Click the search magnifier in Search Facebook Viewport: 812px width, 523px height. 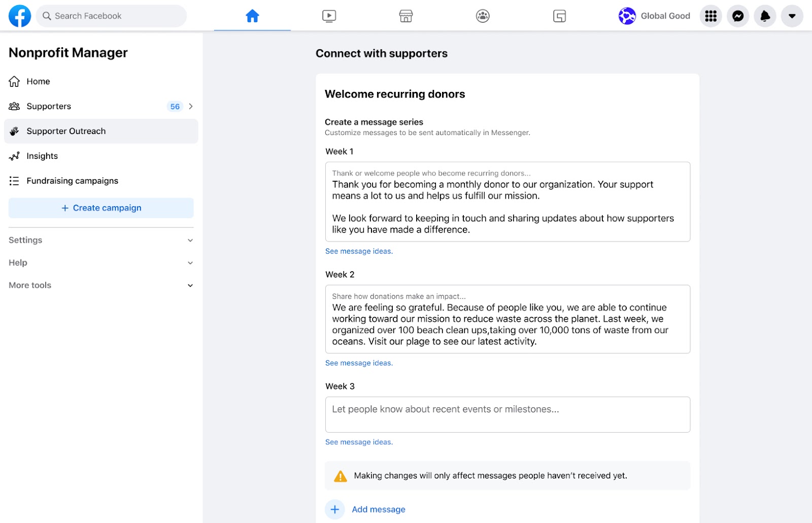pos(47,16)
